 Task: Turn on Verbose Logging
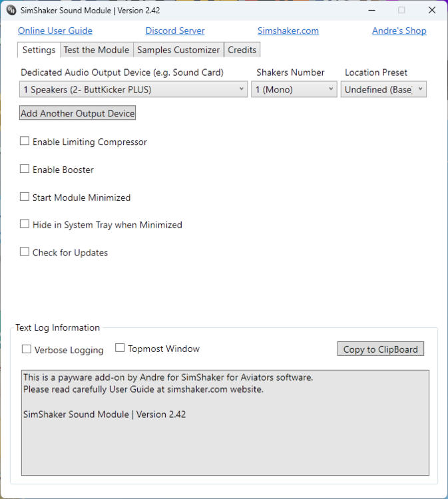27,349
